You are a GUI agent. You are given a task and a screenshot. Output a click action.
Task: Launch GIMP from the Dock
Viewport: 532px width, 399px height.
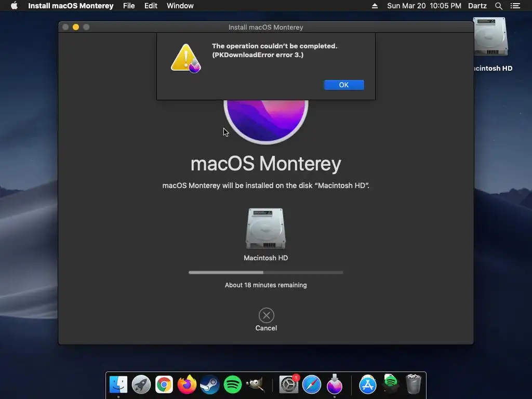click(255, 384)
